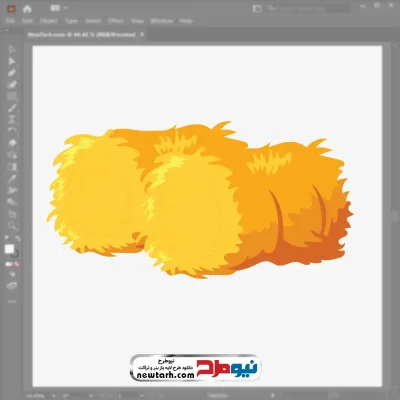Select the Pen tool

[12, 73]
